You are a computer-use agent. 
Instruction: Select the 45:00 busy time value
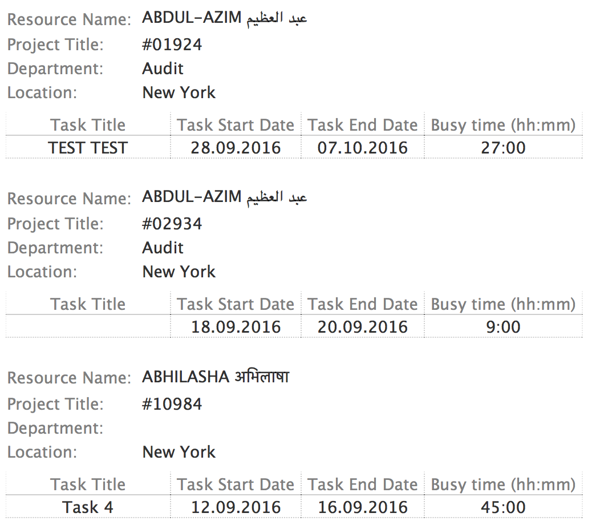pos(503,507)
